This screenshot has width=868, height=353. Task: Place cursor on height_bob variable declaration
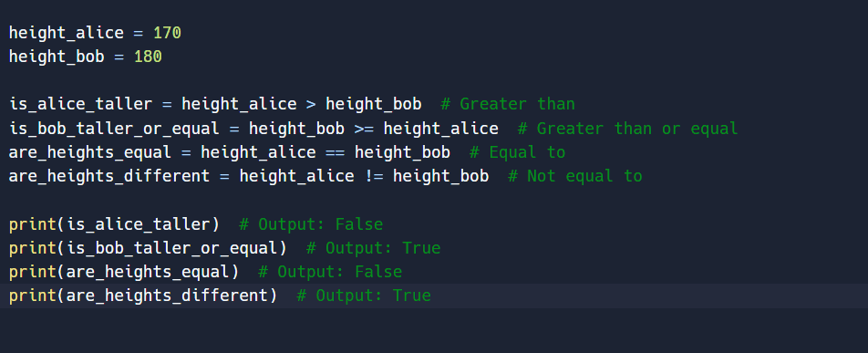(57, 57)
